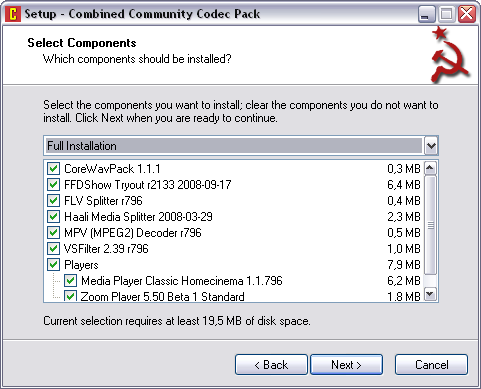This screenshot has width=481, height=389.
Task: Toggle the Players group checkbox
Action: tap(53, 265)
